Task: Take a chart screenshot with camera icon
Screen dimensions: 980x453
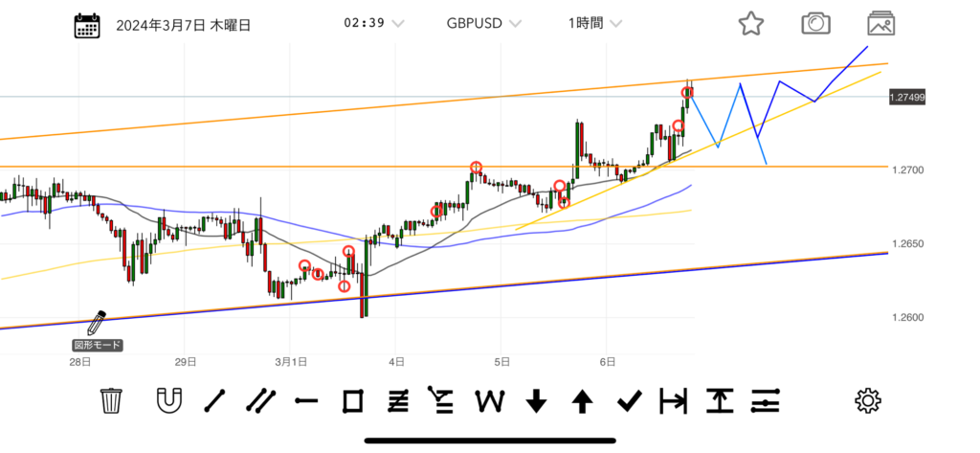Action: (815, 24)
